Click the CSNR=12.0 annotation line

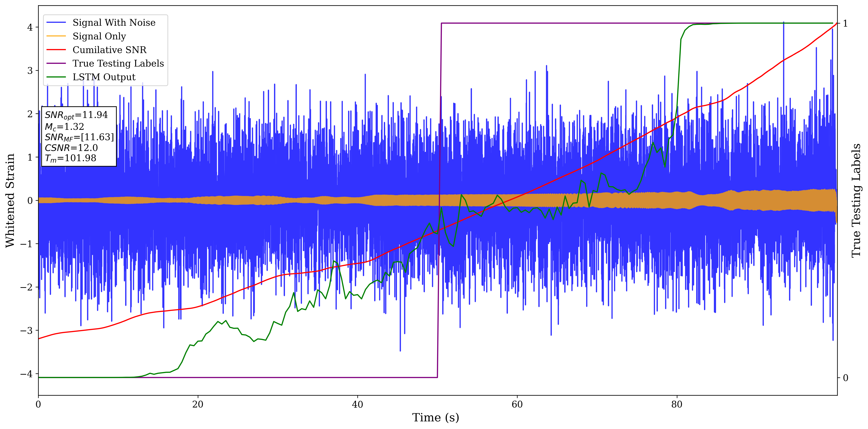click(x=71, y=148)
